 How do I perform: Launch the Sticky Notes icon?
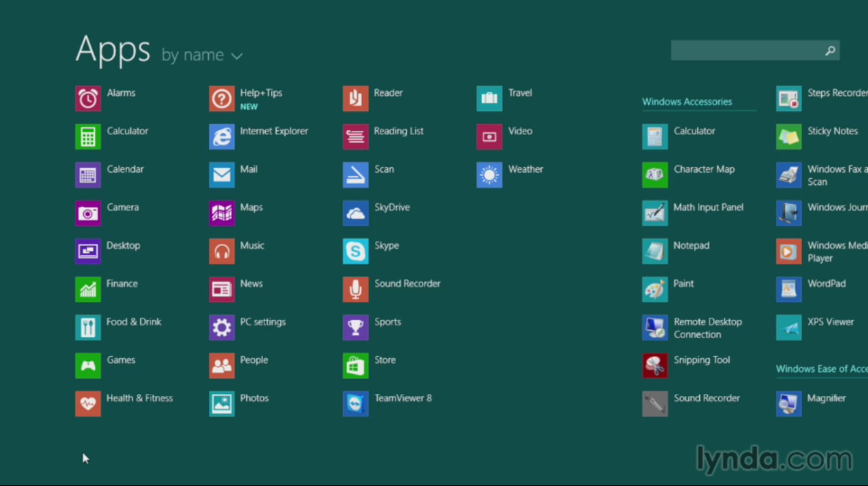click(x=789, y=137)
